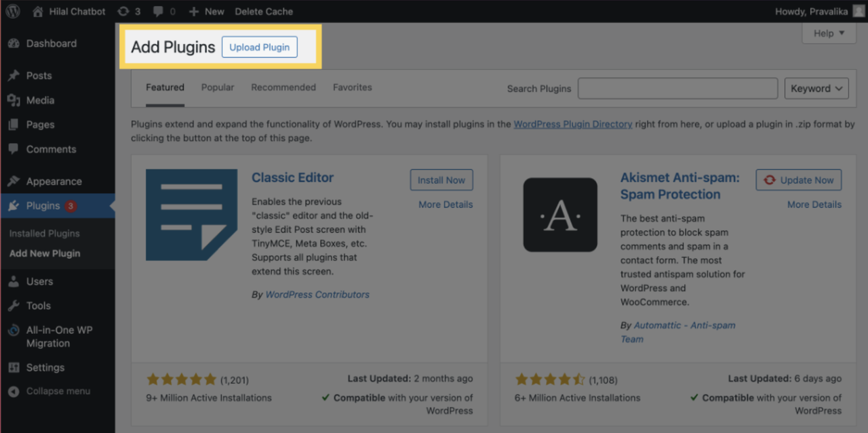The height and width of the screenshot is (433, 868).
Task: Click the user avatar next to Howdy, Pravalika
Action: pos(859,12)
